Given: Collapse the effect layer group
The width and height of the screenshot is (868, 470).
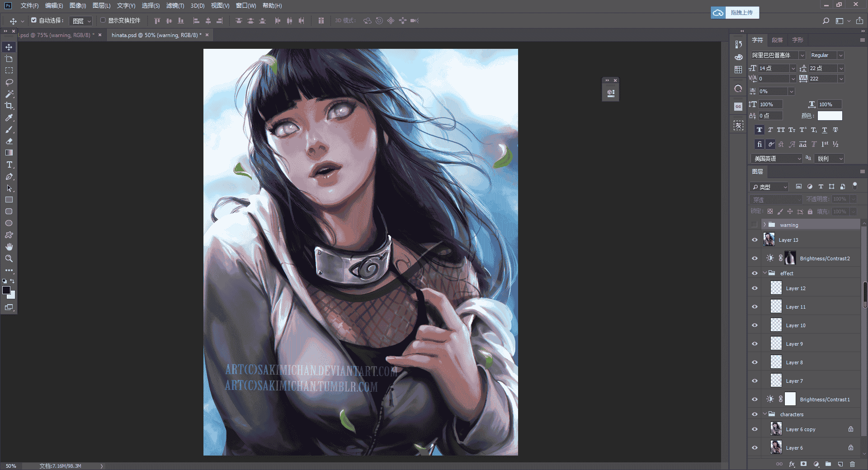Looking at the screenshot, I should (765, 273).
